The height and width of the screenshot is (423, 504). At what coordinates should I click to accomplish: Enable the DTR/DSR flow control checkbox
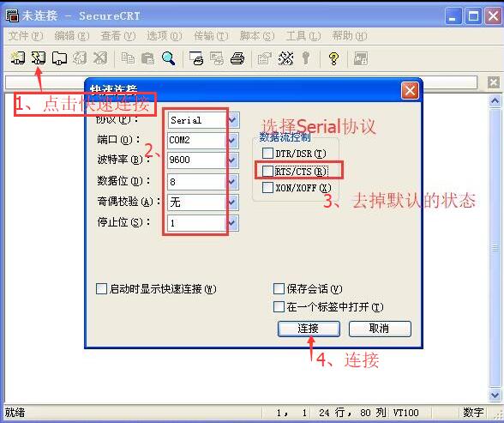pos(267,153)
